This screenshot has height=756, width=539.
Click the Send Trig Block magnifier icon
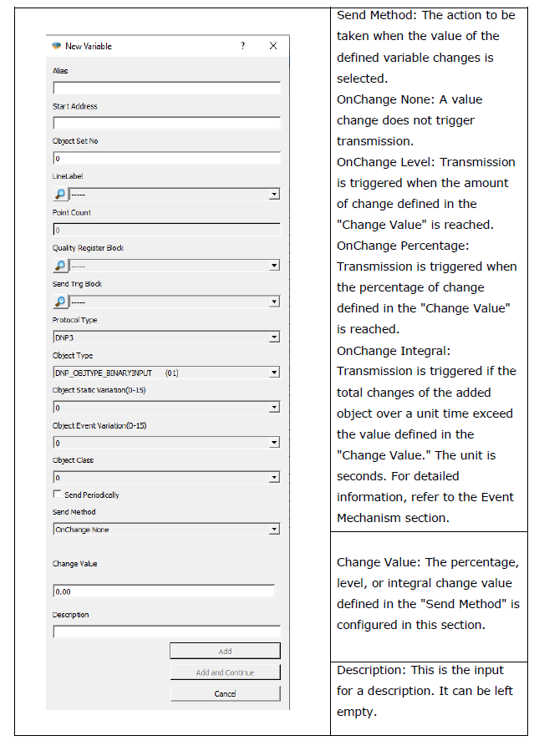pyautogui.click(x=60, y=302)
